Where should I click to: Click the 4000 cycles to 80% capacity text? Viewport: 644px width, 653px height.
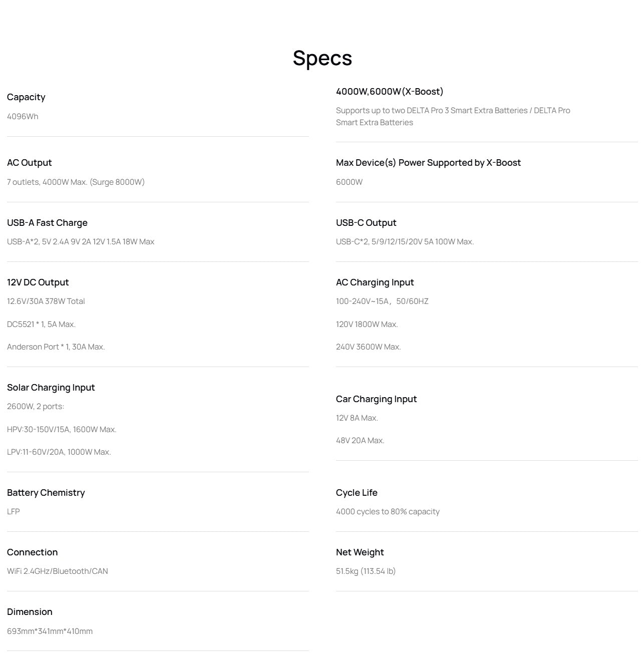point(388,512)
